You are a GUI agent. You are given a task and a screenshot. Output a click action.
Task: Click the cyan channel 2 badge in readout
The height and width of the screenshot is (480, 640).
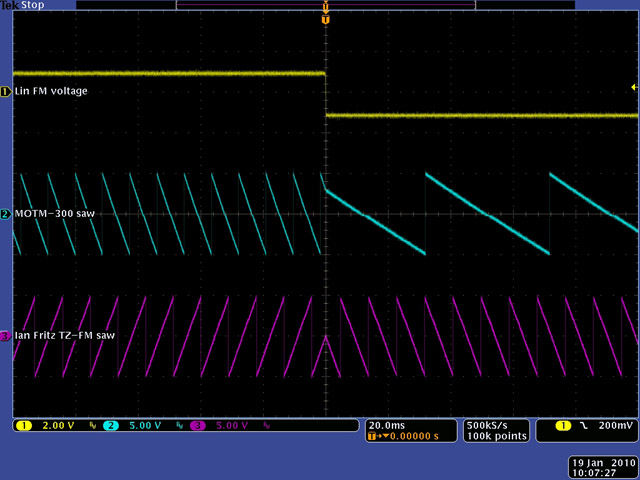pos(111,426)
